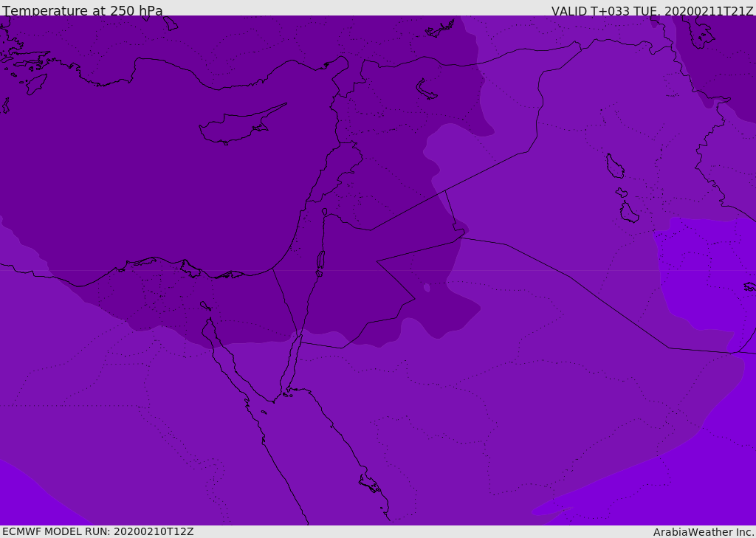This screenshot has height=538, width=756.
Task: Click the 'ECMWF MODEL RUN: 20200210T12Z' footer text
Action: [x=98, y=531]
